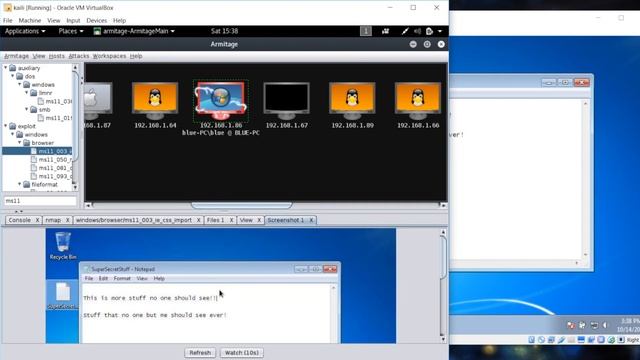Screen dimensions: 640x360
Task: Open Kali workspace indicator 1
Action: click(x=366, y=31)
